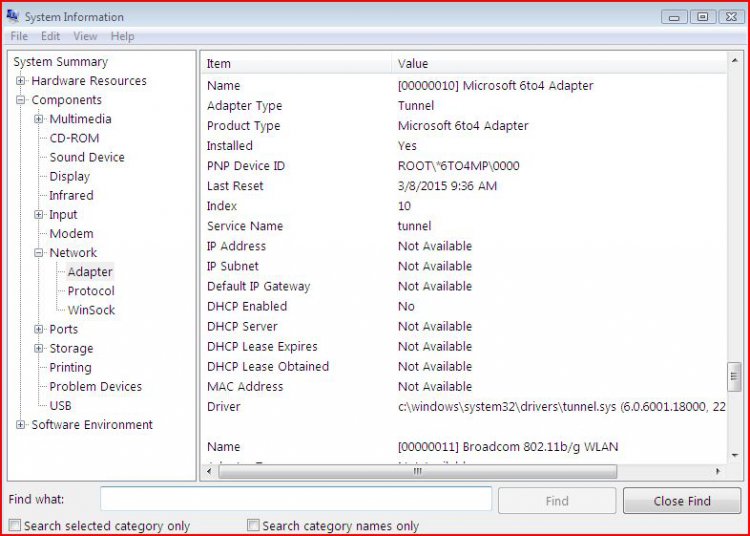Select the CD-ROM tree item

coord(74,138)
